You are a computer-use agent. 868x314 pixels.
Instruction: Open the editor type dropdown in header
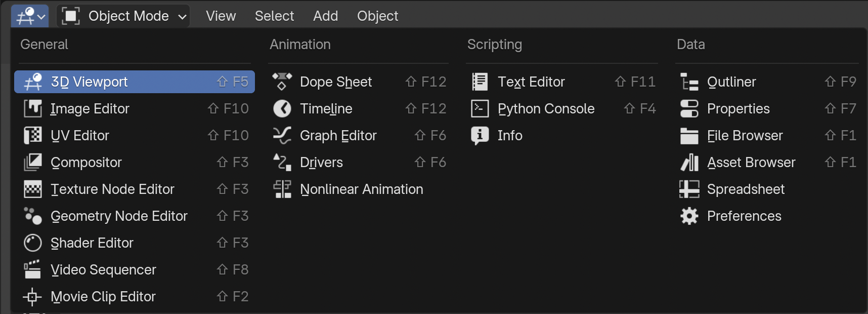pyautogui.click(x=30, y=16)
